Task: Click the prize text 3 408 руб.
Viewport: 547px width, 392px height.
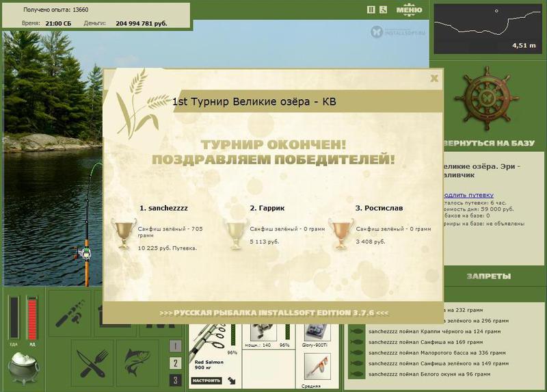Action: (x=371, y=241)
